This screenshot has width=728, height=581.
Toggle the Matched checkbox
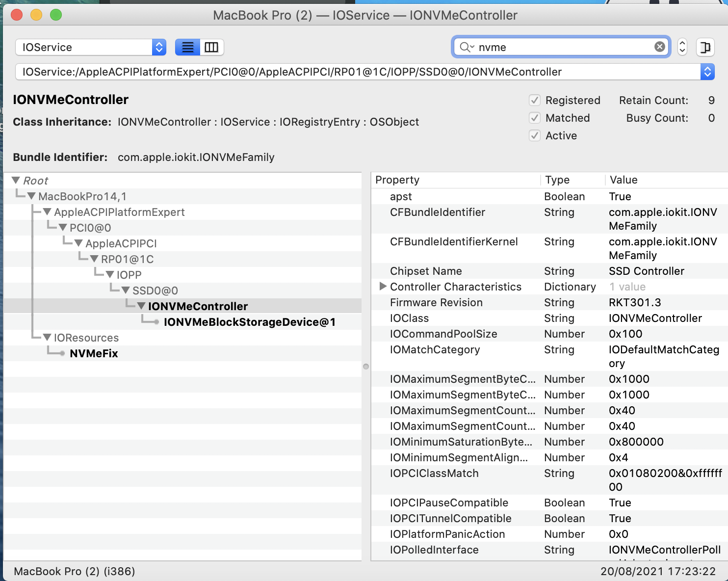click(x=535, y=118)
